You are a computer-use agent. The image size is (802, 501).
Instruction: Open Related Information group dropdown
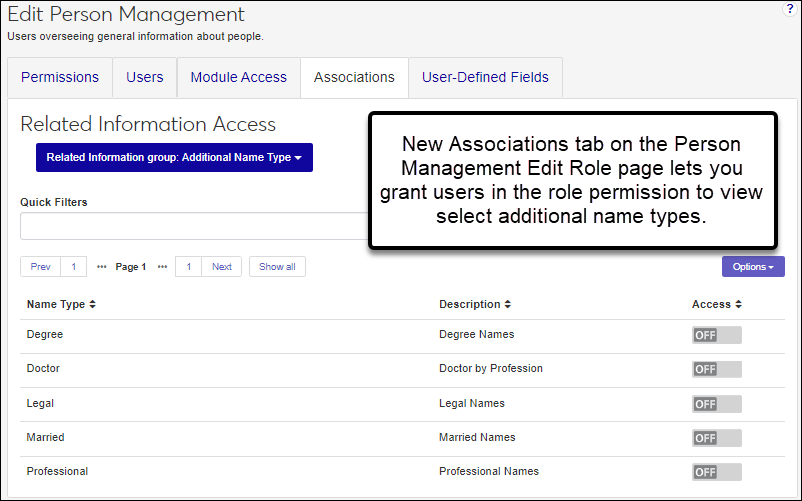(174, 157)
